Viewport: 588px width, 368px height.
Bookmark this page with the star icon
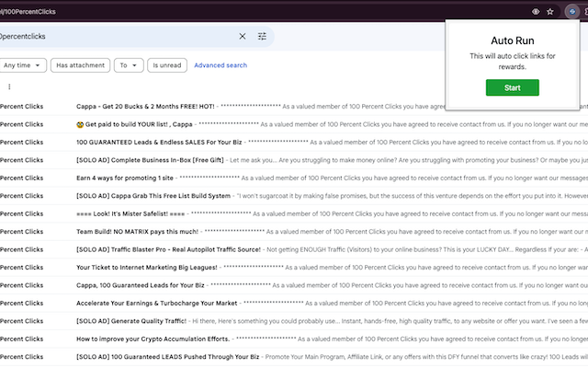pos(549,12)
